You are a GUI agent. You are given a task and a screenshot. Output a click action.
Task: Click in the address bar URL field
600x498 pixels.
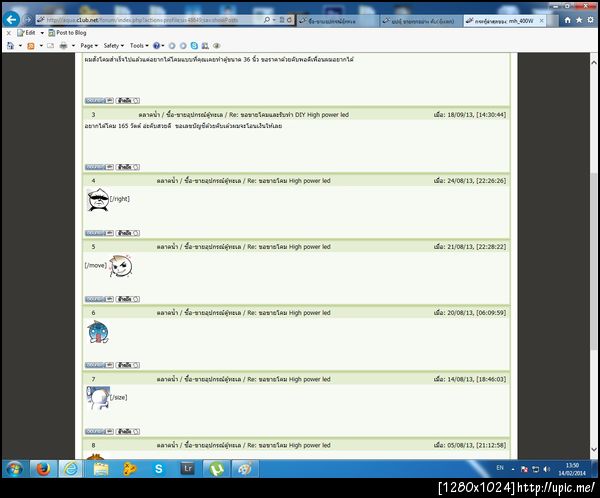point(149,20)
